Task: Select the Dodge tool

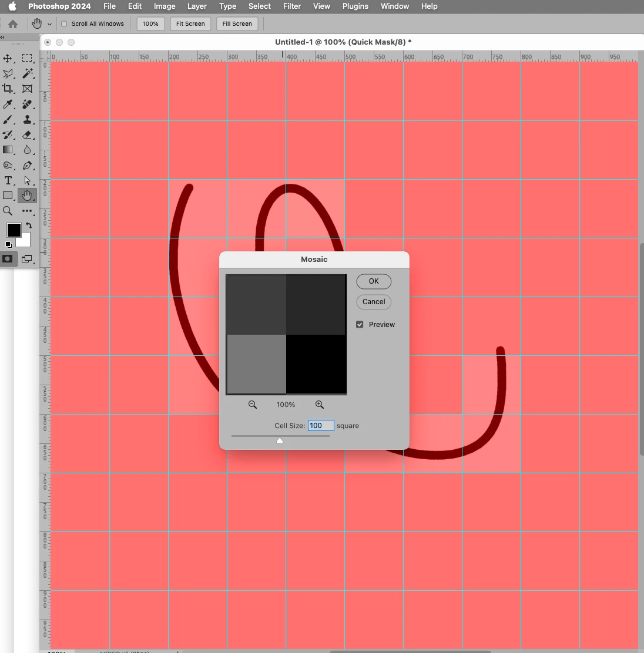Action: pyautogui.click(x=8, y=166)
